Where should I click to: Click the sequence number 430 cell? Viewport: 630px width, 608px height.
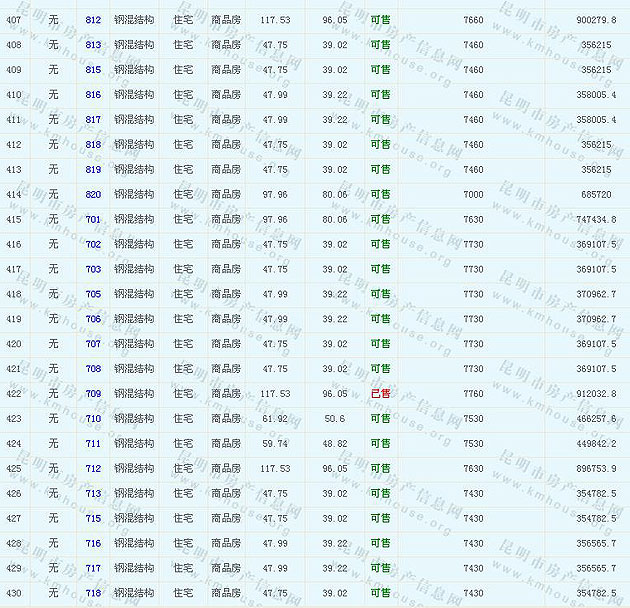tap(14, 593)
